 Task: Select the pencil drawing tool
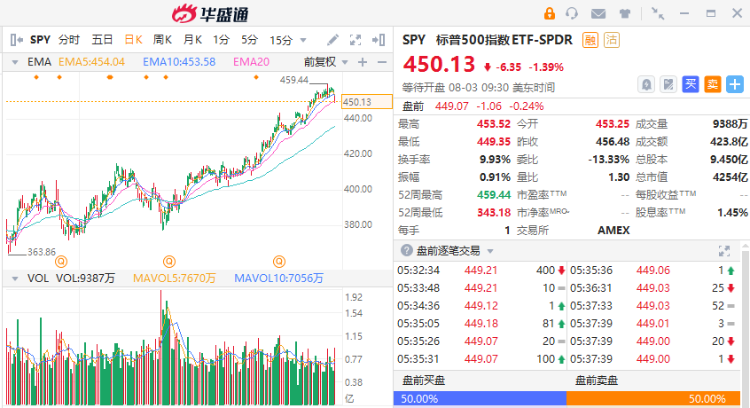[332, 40]
